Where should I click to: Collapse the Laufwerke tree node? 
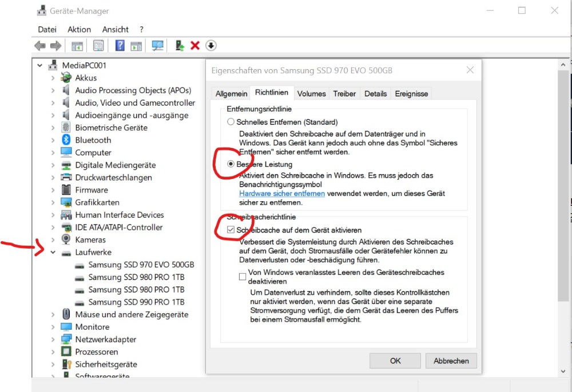point(53,252)
